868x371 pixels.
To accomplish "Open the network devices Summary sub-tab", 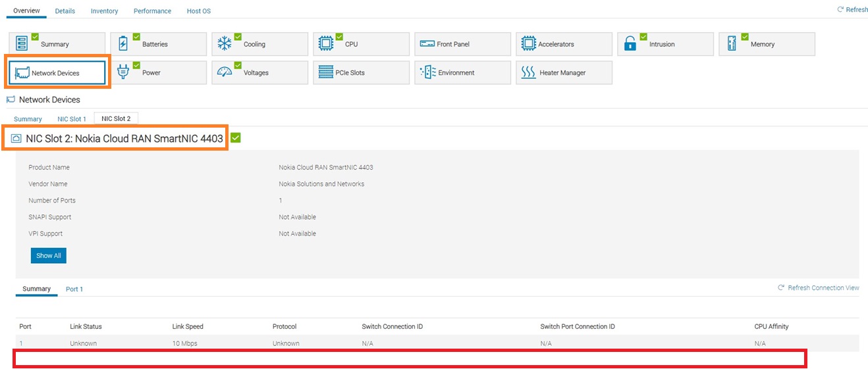I will (x=28, y=119).
